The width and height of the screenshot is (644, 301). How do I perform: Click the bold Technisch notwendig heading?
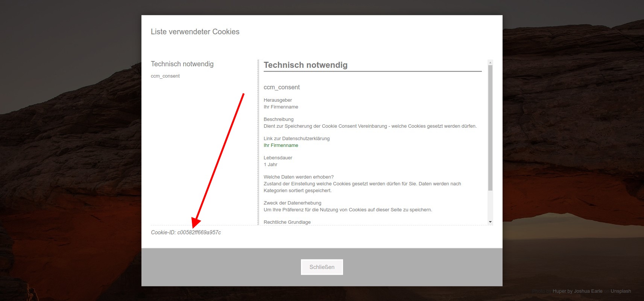coord(305,65)
